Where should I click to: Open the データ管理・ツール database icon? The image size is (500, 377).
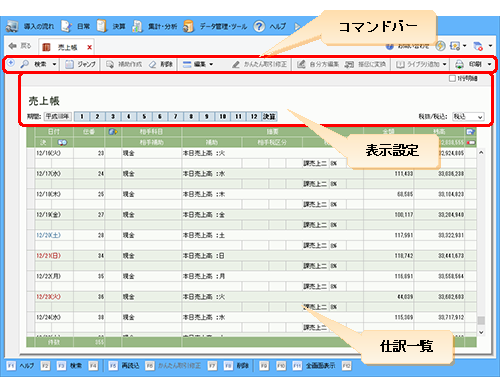(189, 26)
